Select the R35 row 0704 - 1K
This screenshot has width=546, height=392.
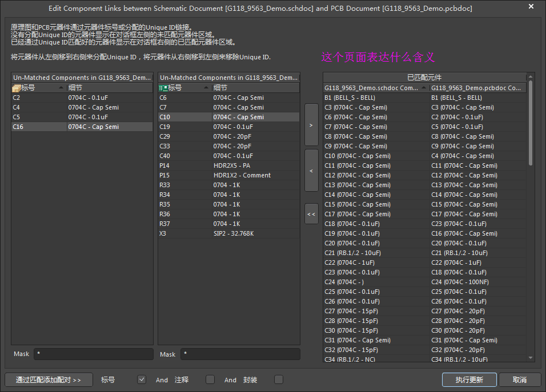[229, 205]
